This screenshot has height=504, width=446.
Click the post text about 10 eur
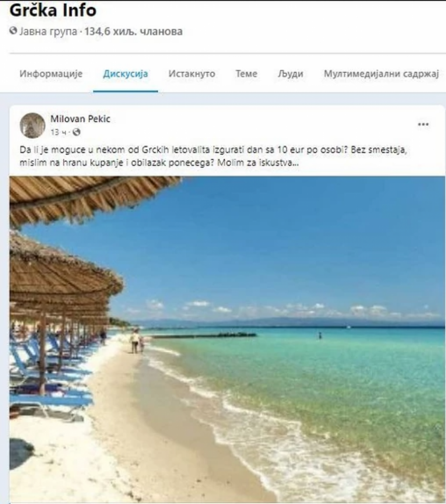[214, 156]
